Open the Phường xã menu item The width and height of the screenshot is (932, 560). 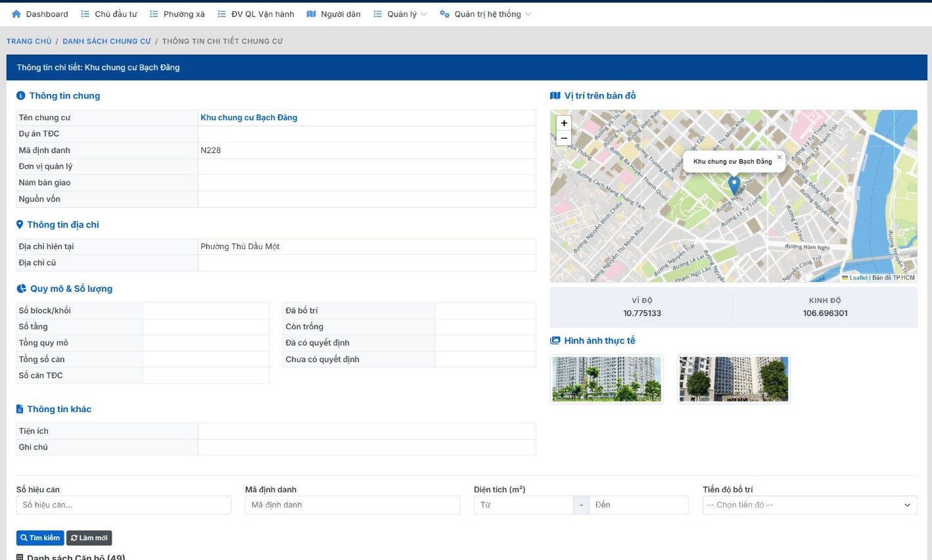pyautogui.click(x=177, y=14)
